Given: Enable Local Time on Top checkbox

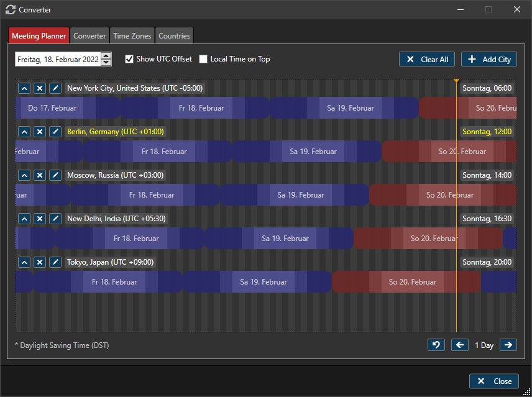Looking at the screenshot, I should [203, 59].
